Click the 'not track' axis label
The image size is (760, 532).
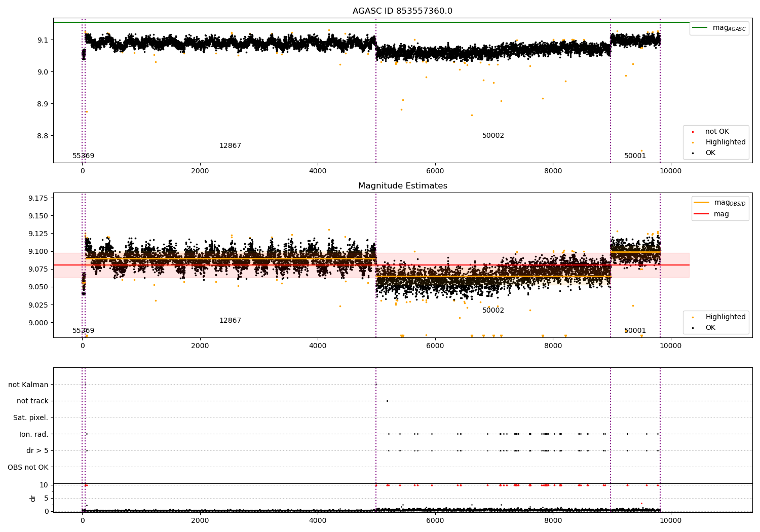click(x=32, y=401)
